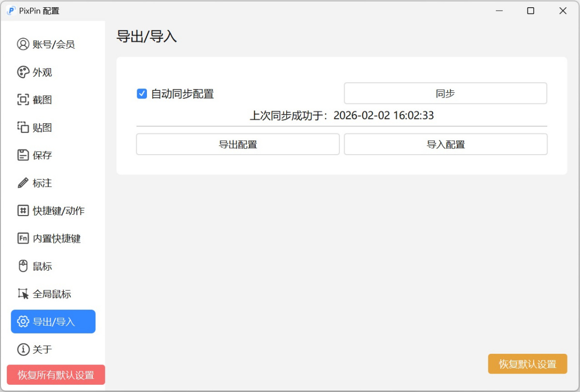Click the info icon for 关于
580x392 pixels.
[23, 349]
